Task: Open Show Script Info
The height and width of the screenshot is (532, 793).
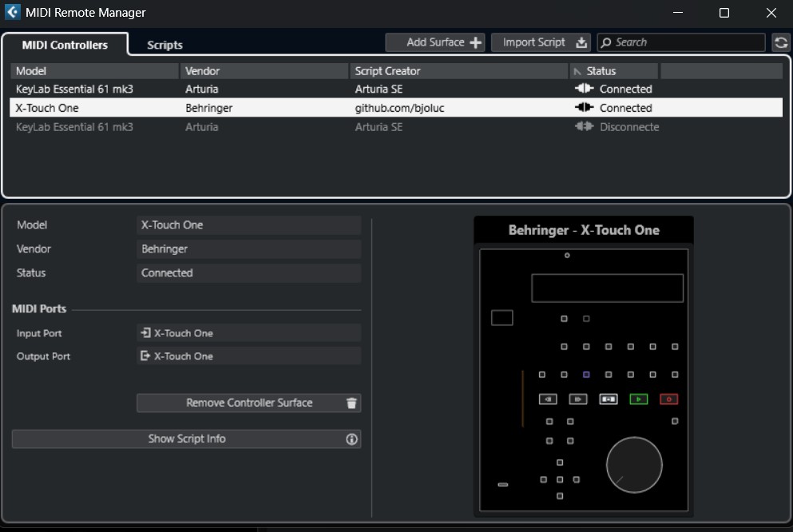Action: click(187, 439)
